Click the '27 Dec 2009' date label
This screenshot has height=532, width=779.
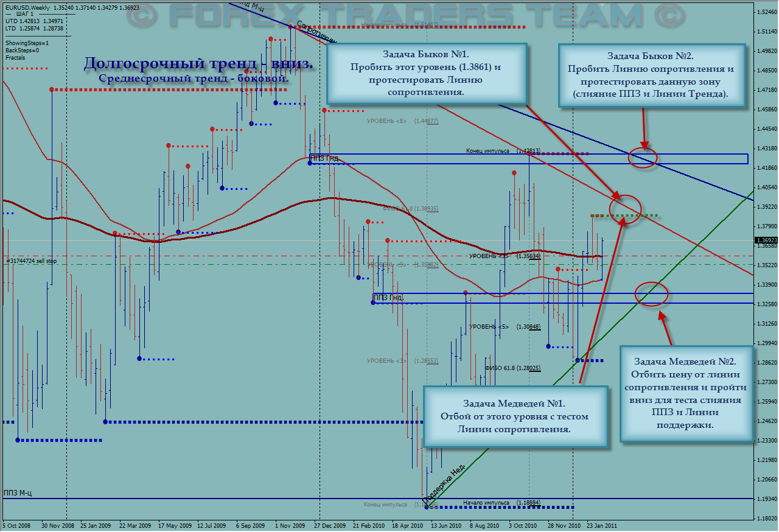(x=329, y=525)
